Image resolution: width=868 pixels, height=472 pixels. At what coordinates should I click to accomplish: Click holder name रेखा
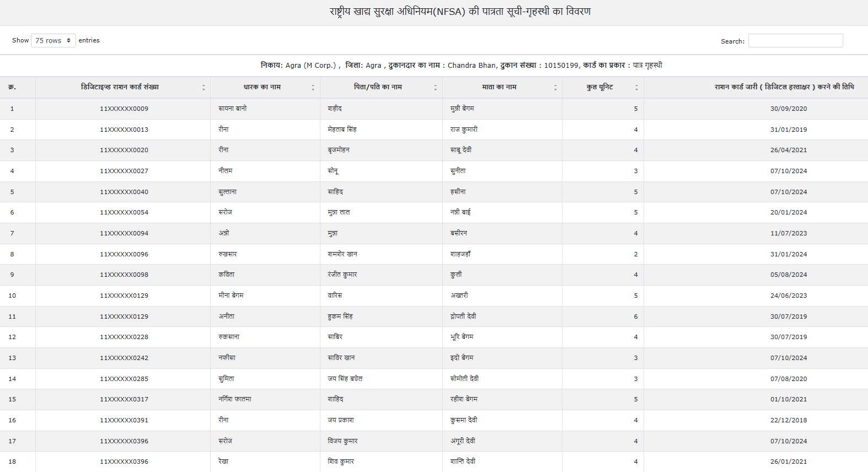[x=223, y=462]
